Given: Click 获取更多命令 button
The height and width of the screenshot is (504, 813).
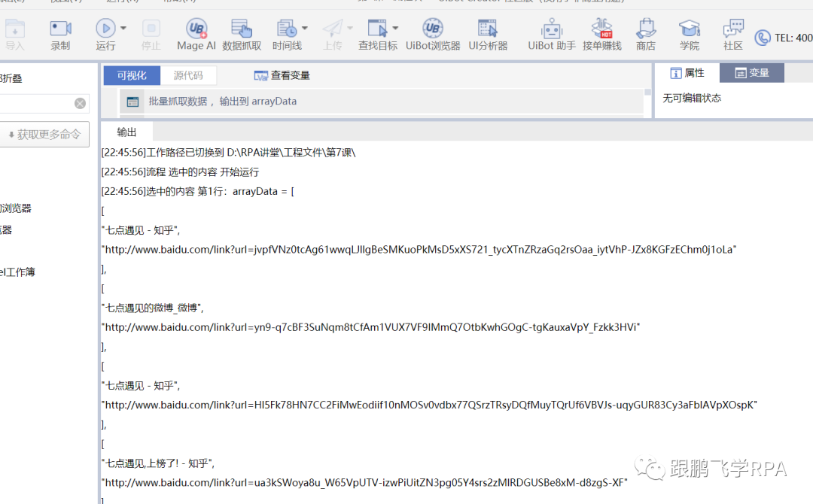Looking at the screenshot, I should point(44,135).
